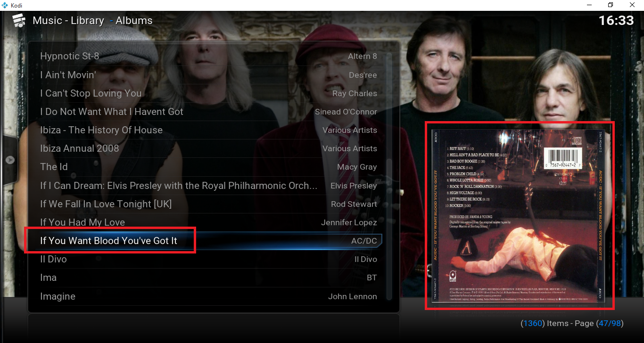Click the Kodi icon in the title bar
The width and height of the screenshot is (644, 343).
coord(4,5)
